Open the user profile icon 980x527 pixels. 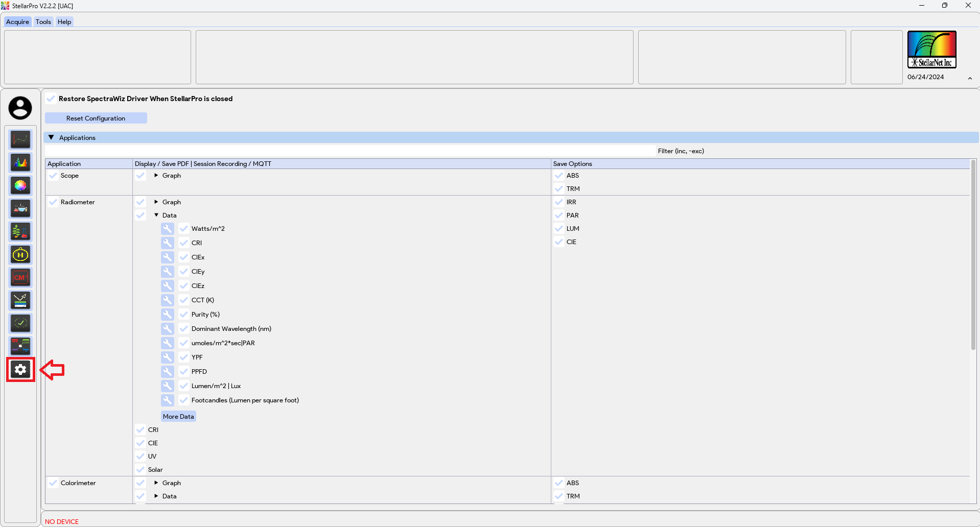click(20, 108)
